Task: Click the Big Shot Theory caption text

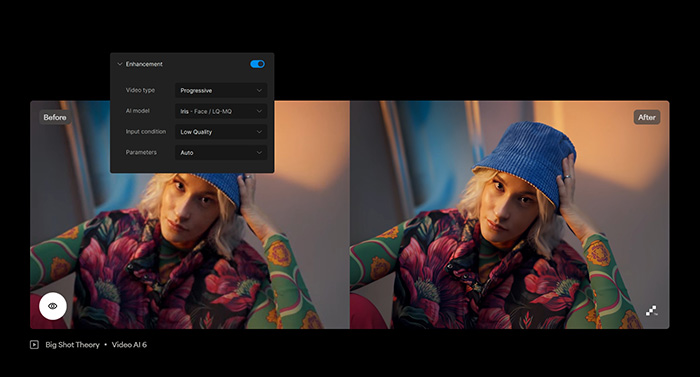Action: coord(72,344)
